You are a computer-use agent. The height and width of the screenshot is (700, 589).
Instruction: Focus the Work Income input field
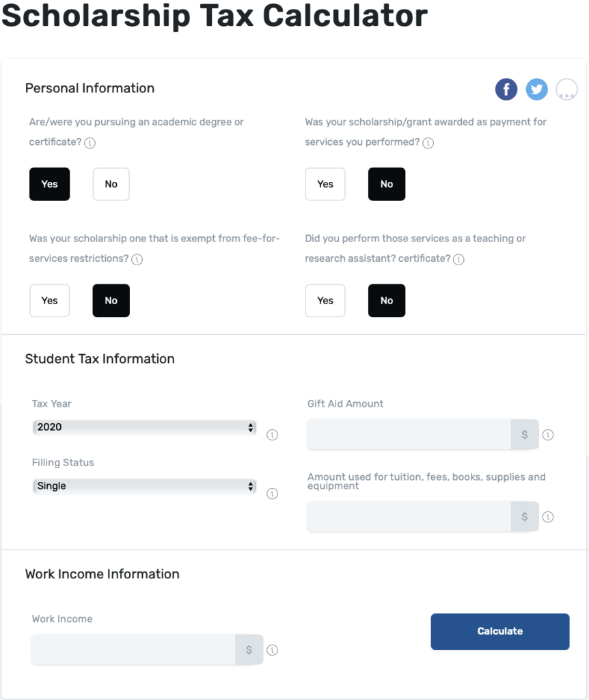coord(133,649)
